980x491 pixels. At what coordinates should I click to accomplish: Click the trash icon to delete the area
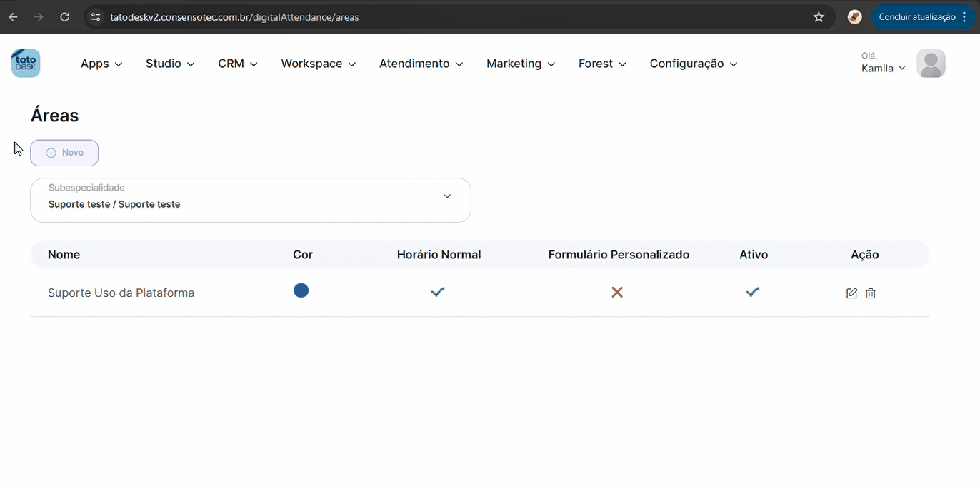point(871,293)
